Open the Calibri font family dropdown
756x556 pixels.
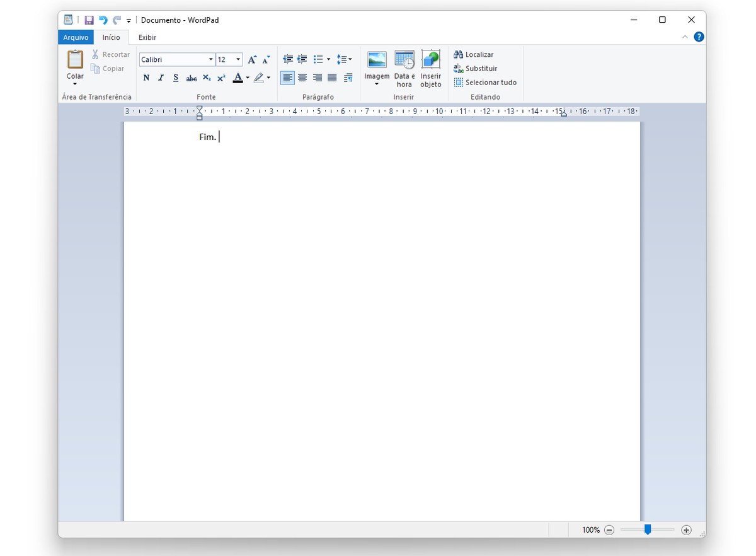tap(210, 59)
